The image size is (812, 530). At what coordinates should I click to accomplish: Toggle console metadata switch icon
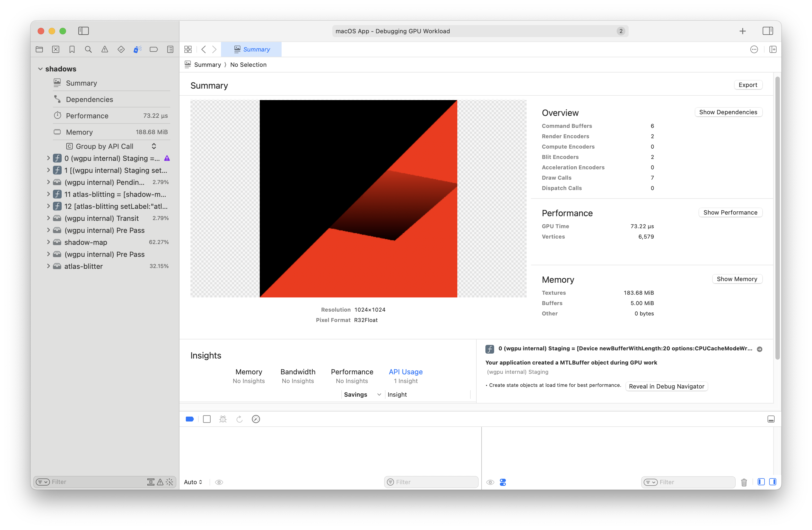click(x=503, y=482)
